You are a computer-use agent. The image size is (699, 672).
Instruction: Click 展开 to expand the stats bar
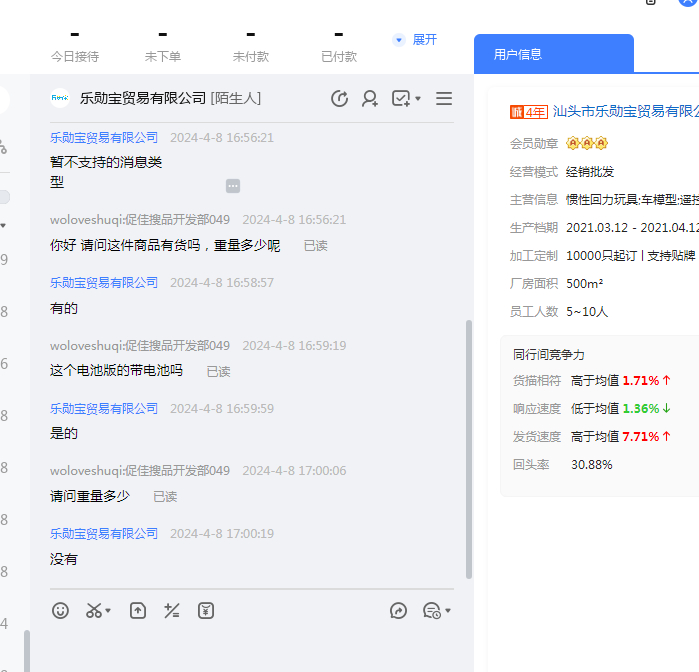[416, 40]
